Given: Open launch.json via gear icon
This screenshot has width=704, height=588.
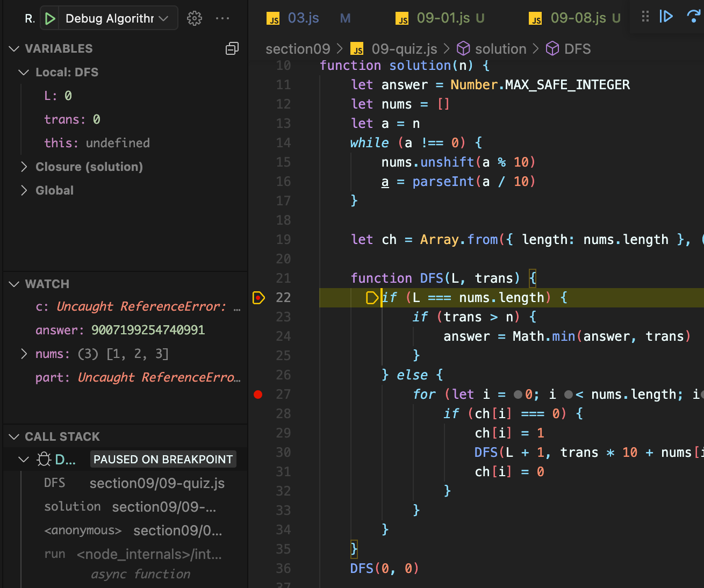Looking at the screenshot, I should 195,19.
